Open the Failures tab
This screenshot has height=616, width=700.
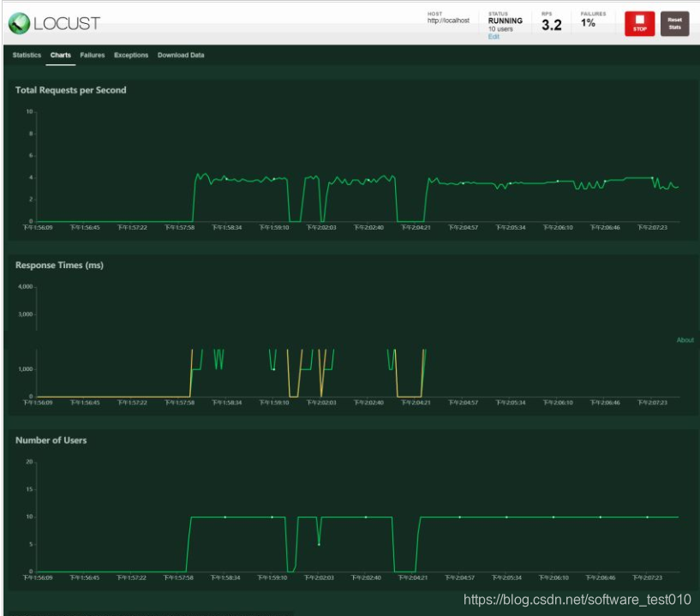pos(93,56)
